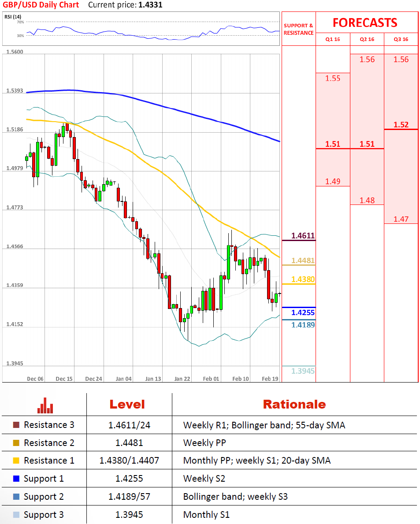Click the 1.5600 price axis label

[x=15, y=52]
